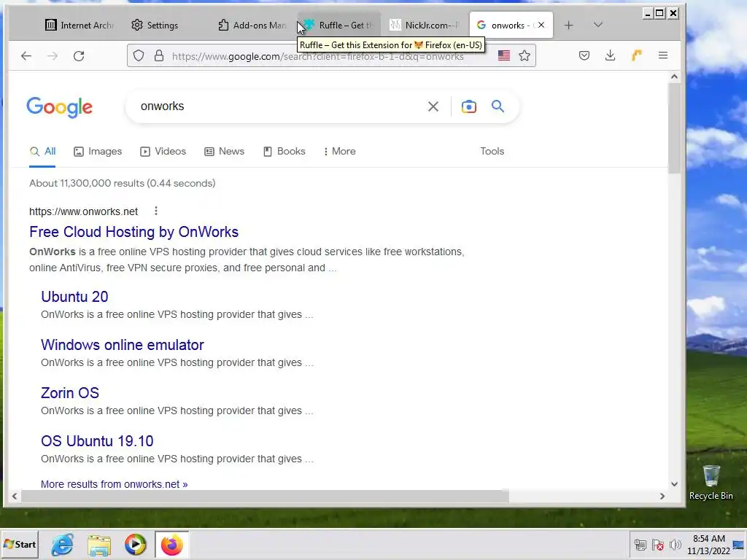Click More results from onworks.net
This screenshot has height=560, width=747.
(115, 484)
